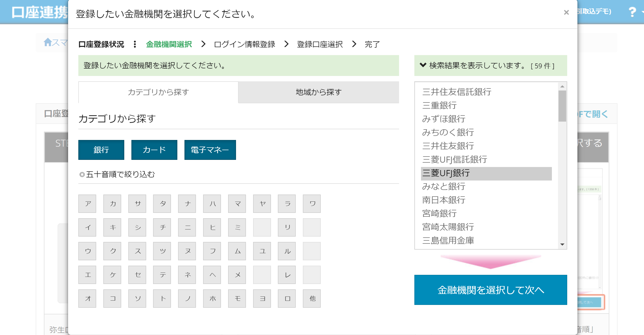This screenshot has height=335, width=644.
Task: Choose 三菱UFJ信託銀行 from the results
Action: (486, 159)
